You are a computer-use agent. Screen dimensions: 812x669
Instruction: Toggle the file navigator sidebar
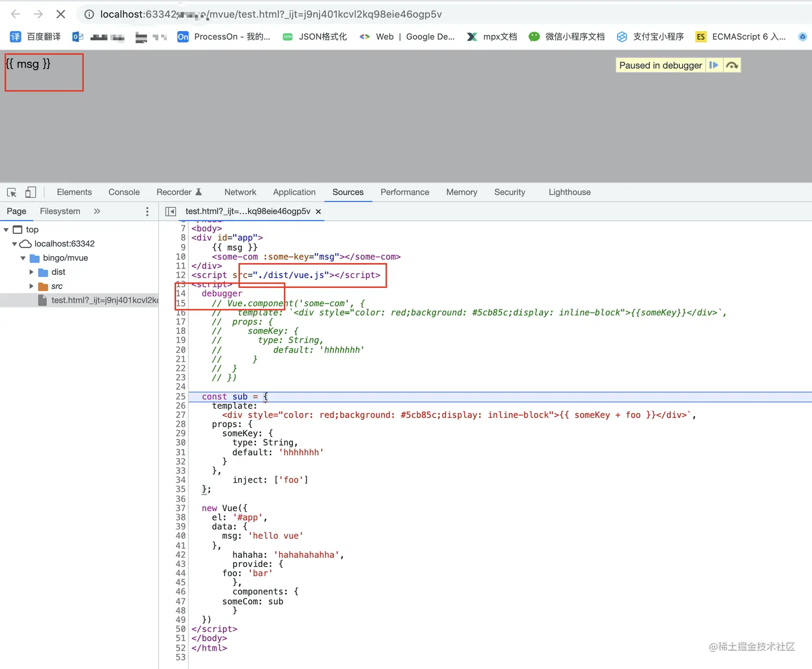point(171,212)
